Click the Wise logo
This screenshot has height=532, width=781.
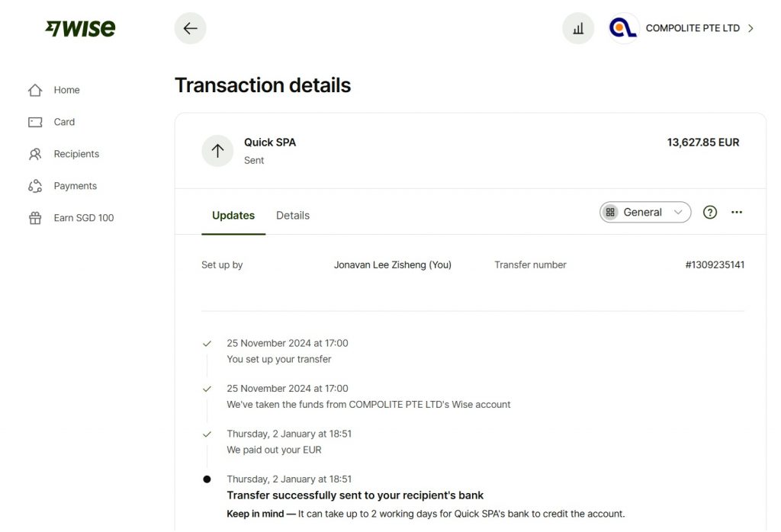click(80, 28)
